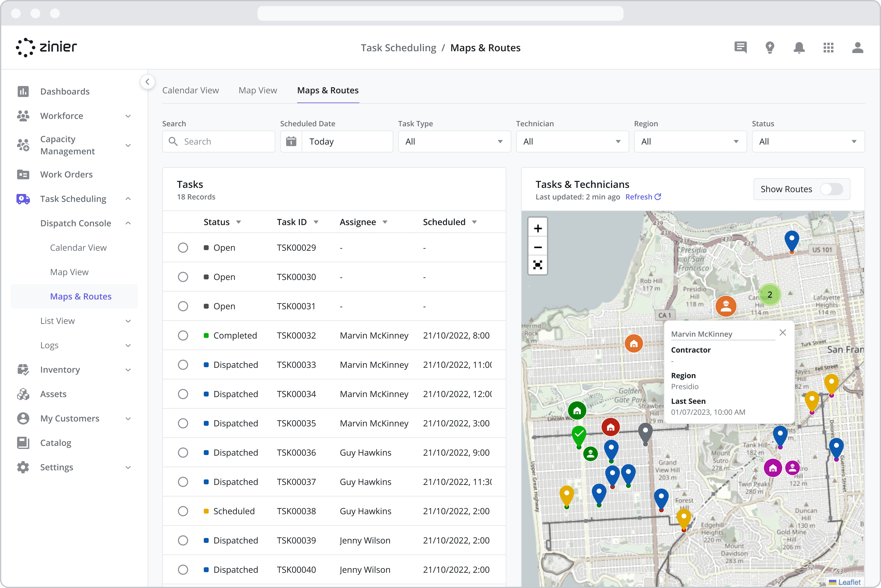Open the user profile icon
The width and height of the screenshot is (881, 588).
(x=858, y=48)
